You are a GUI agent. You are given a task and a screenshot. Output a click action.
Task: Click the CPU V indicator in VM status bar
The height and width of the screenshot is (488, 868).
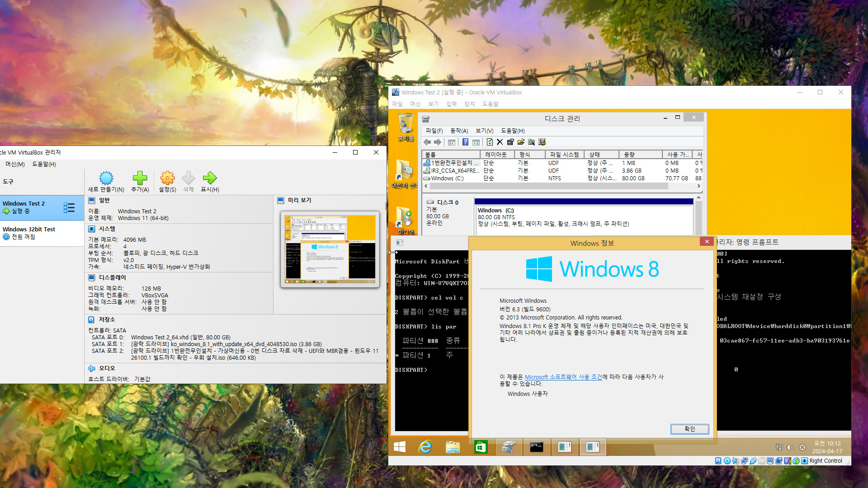[787, 461]
